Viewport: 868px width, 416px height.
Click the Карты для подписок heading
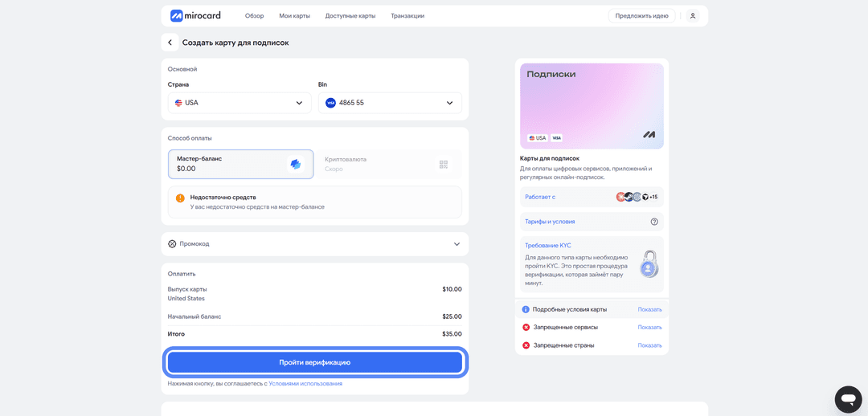click(x=550, y=158)
